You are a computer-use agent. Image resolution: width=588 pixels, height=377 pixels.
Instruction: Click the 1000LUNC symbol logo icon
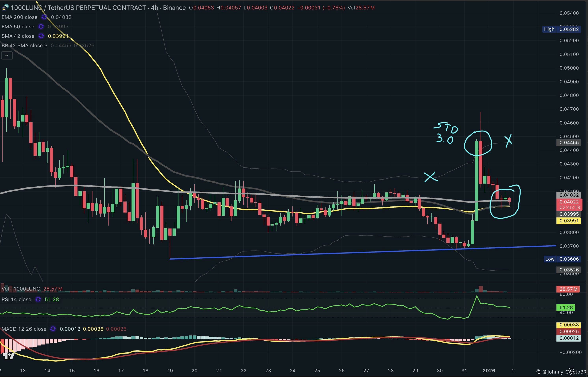(5, 8)
